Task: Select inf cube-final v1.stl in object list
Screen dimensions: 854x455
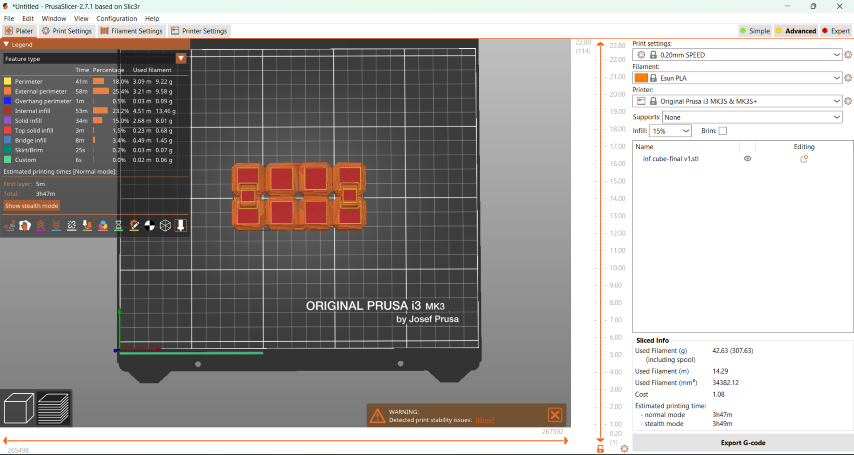Action: [670, 159]
